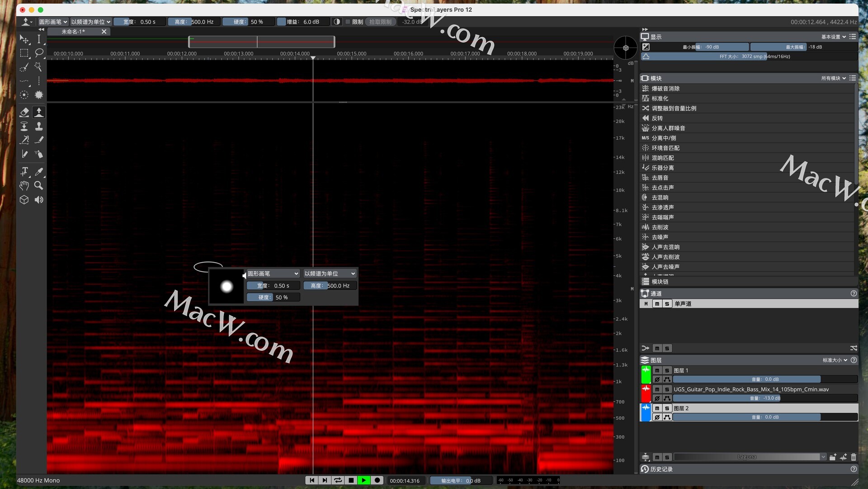Expand the 所有模块 modules filter dropdown
The image size is (868, 489).
[834, 78]
